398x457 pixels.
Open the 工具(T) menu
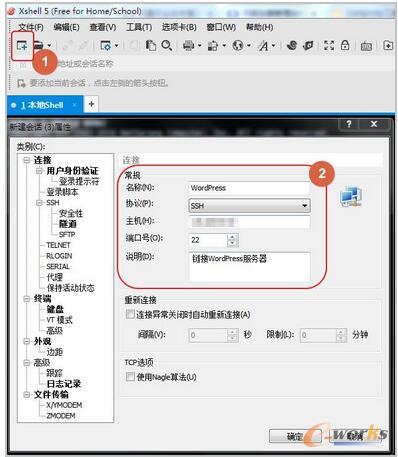(139, 27)
